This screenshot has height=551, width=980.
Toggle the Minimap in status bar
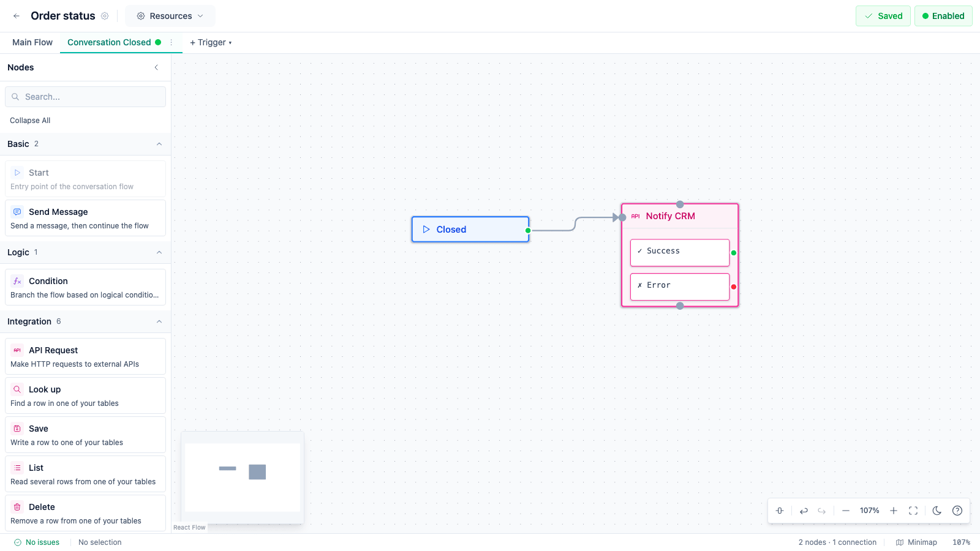pyautogui.click(x=916, y=542)
